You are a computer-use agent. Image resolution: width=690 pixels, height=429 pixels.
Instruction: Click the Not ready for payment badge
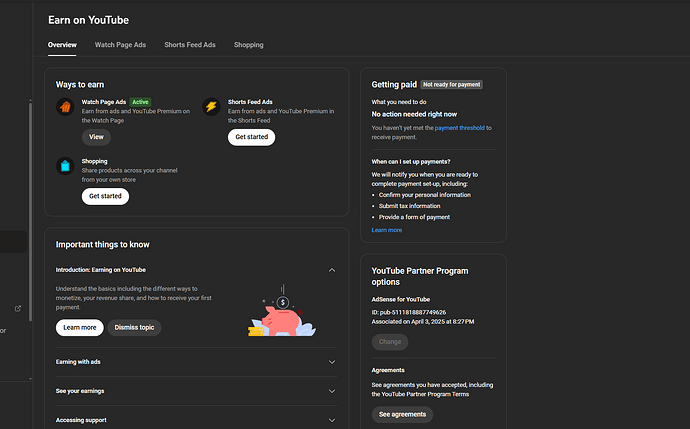pyautogui.click(x=451, y=84)
